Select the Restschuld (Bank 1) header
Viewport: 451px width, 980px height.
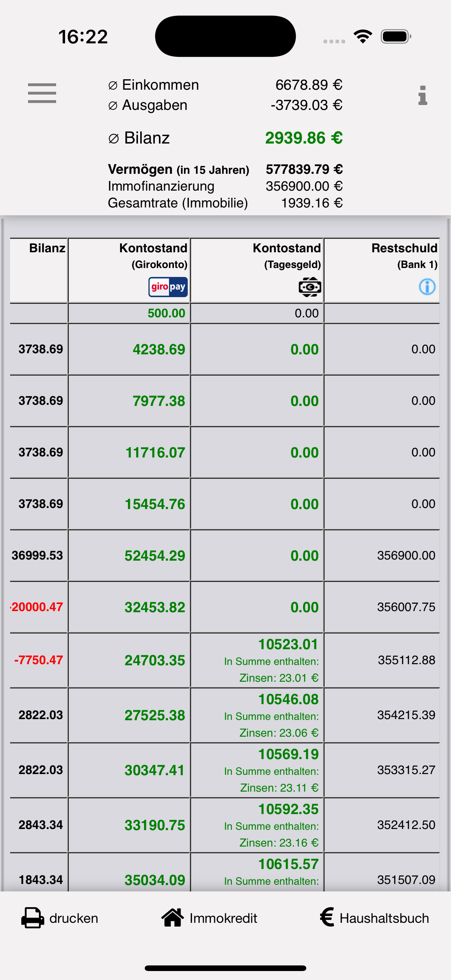[x=382, y=271]
